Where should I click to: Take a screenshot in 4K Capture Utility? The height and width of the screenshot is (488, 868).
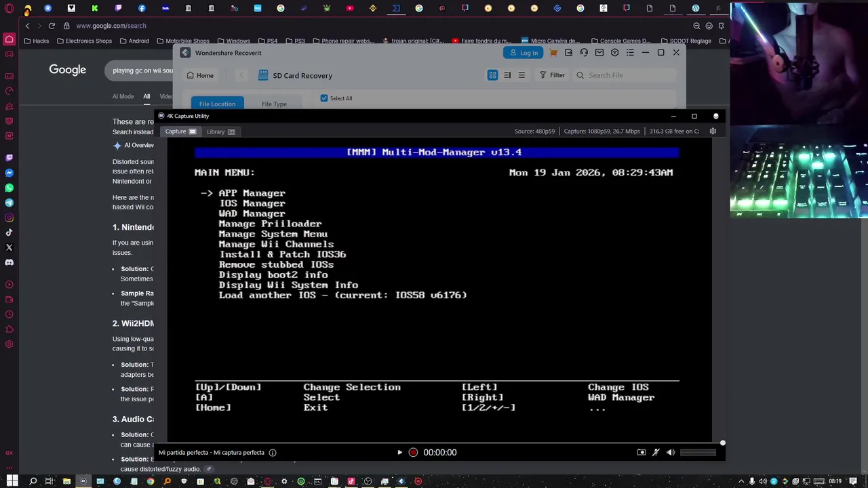pyautogui.click(x=642, y=452)
